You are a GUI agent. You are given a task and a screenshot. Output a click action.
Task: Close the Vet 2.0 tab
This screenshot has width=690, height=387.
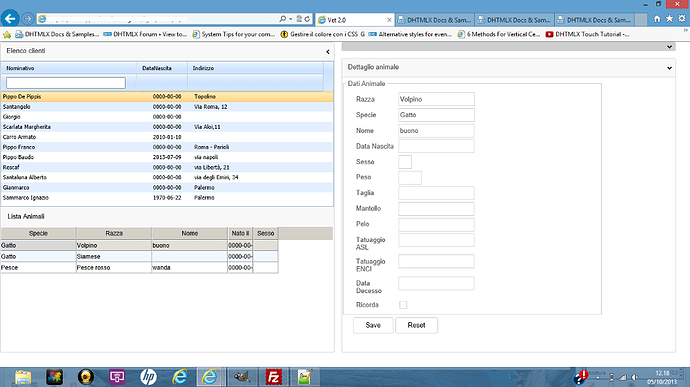pos(389,20)
